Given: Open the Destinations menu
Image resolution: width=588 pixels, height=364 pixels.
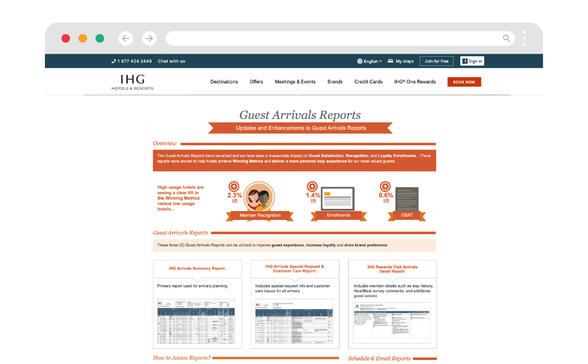Looking at the screenshot, I should tap(224, 82).
